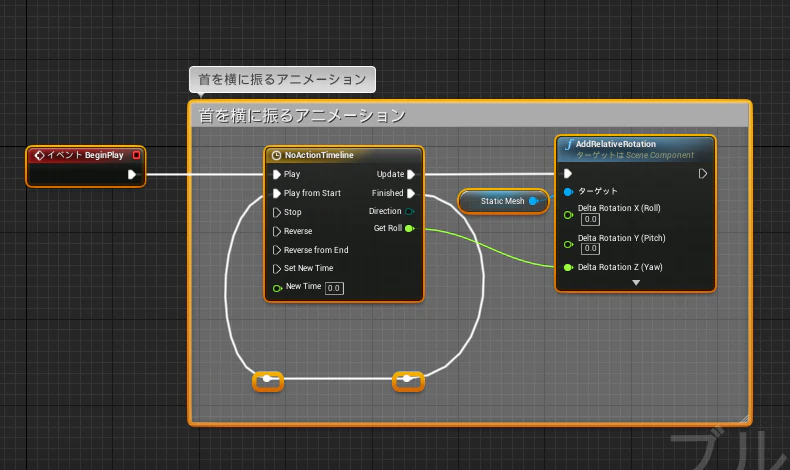Click the Reverse from End pin
790x470 pixels.
[x=277, y=250]
